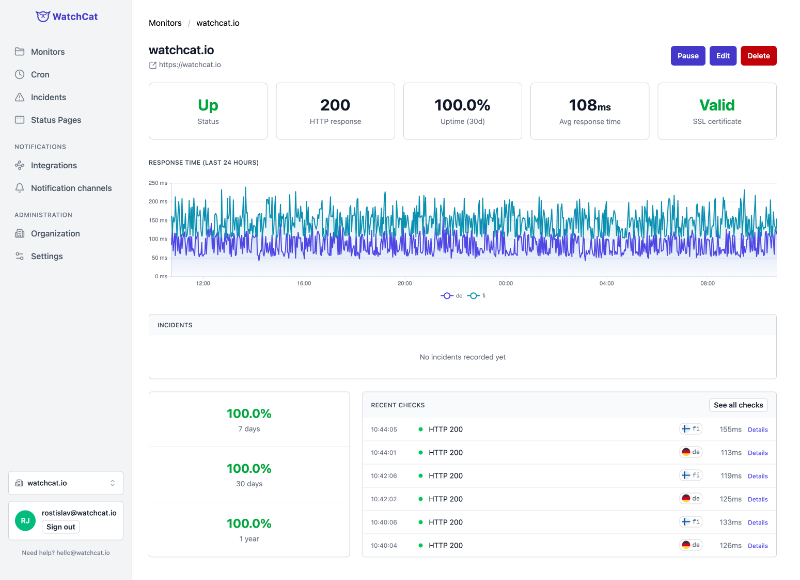Viewport: 800px width, 580px height.
Task: Click the hello@watchcat.io help email
Action: (83, 552)
